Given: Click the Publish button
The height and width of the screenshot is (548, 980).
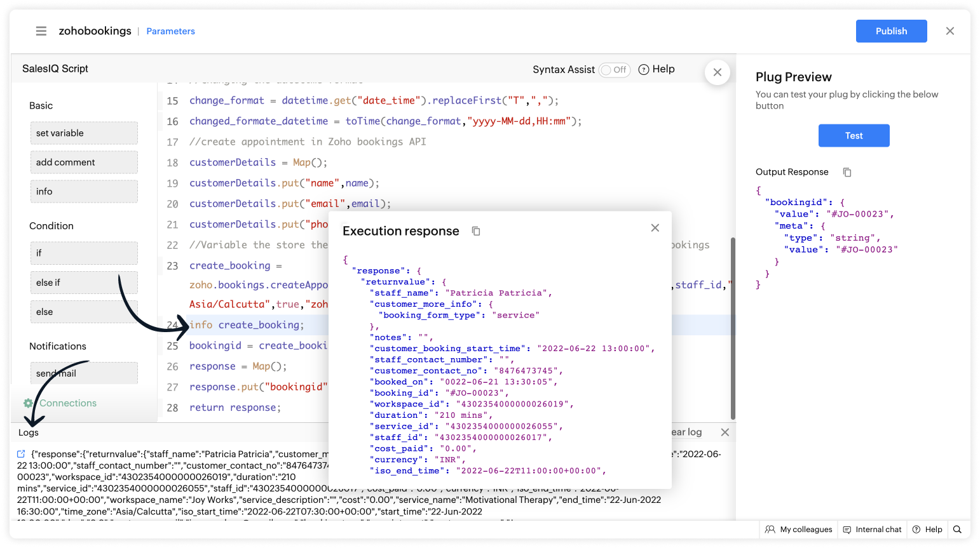Looking at the screenshot, I should pyautogui.click(x=891, y=31).
